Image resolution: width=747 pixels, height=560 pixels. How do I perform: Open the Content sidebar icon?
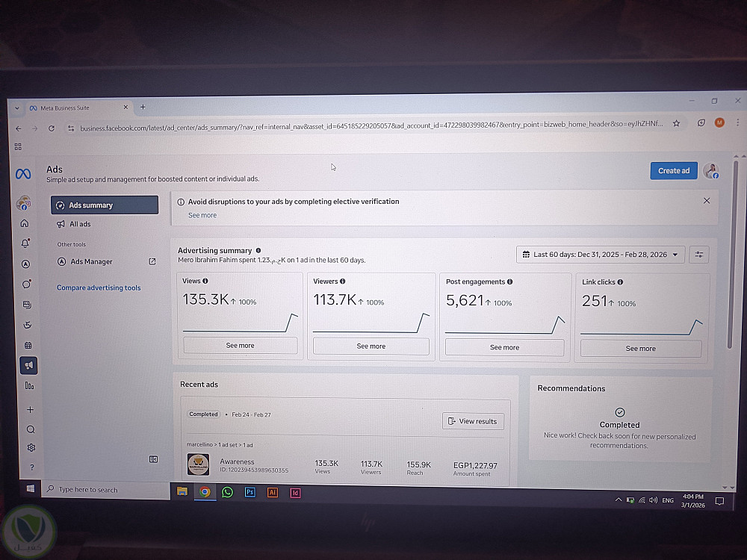pos(27,305)
